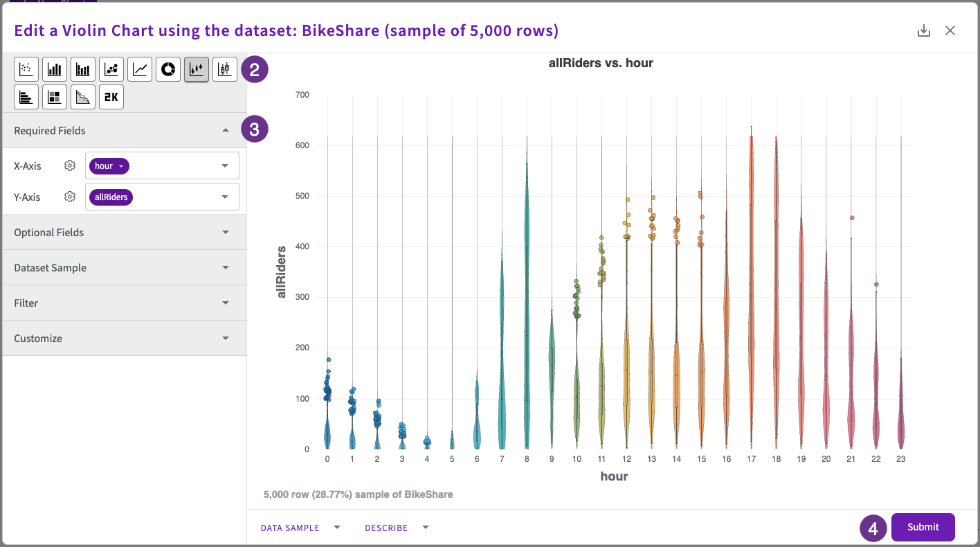Select the bubble chart type
980x547 pixels.
111,69
